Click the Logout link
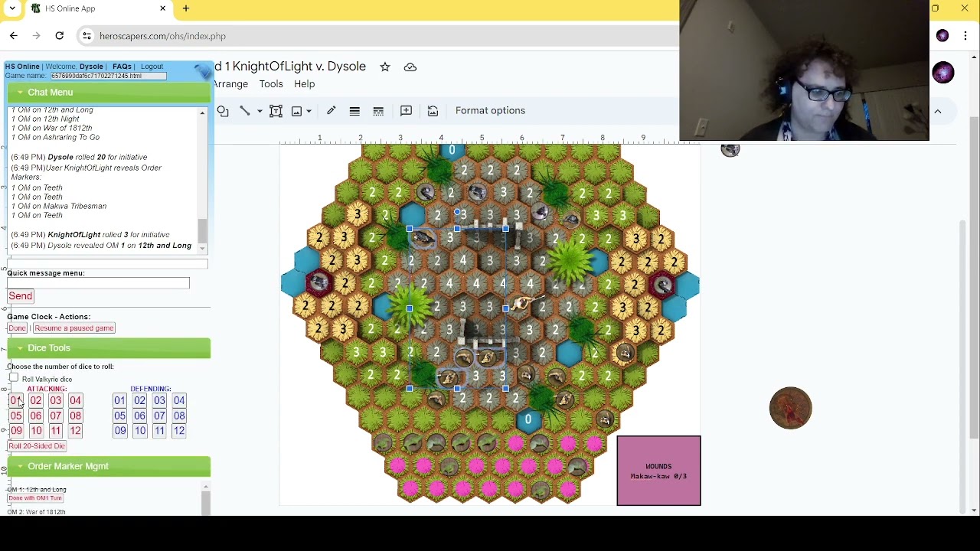 coord(152,67)
